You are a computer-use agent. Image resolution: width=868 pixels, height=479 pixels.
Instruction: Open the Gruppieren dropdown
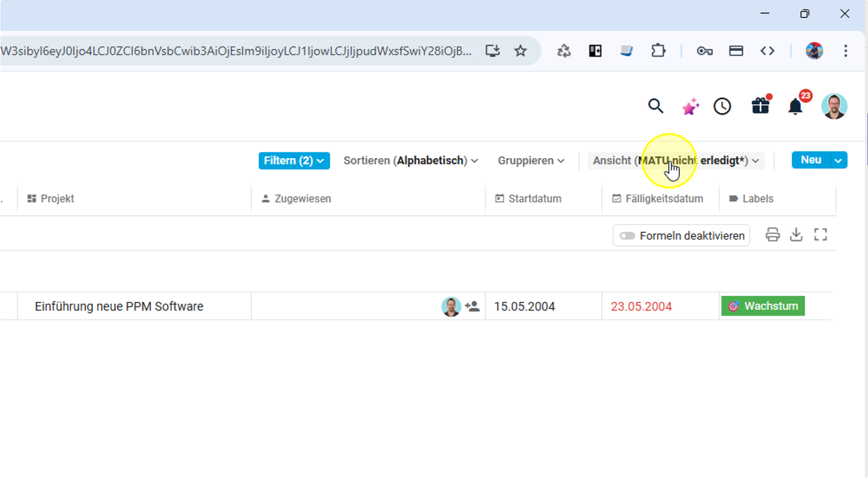coord(531,161)
